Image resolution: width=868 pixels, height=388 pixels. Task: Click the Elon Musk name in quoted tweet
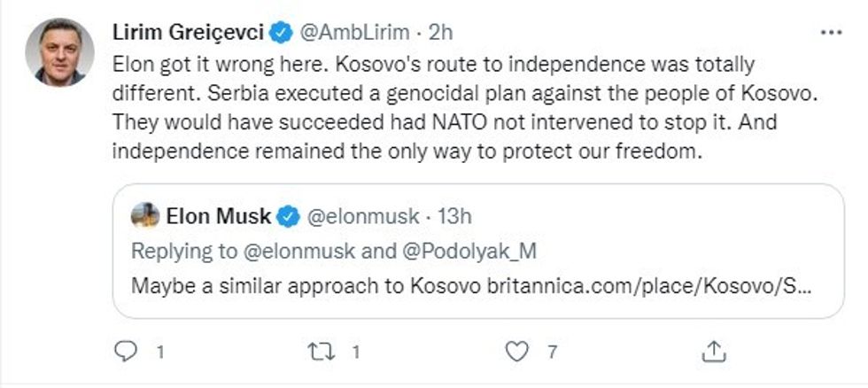click(x=218, y=215)
